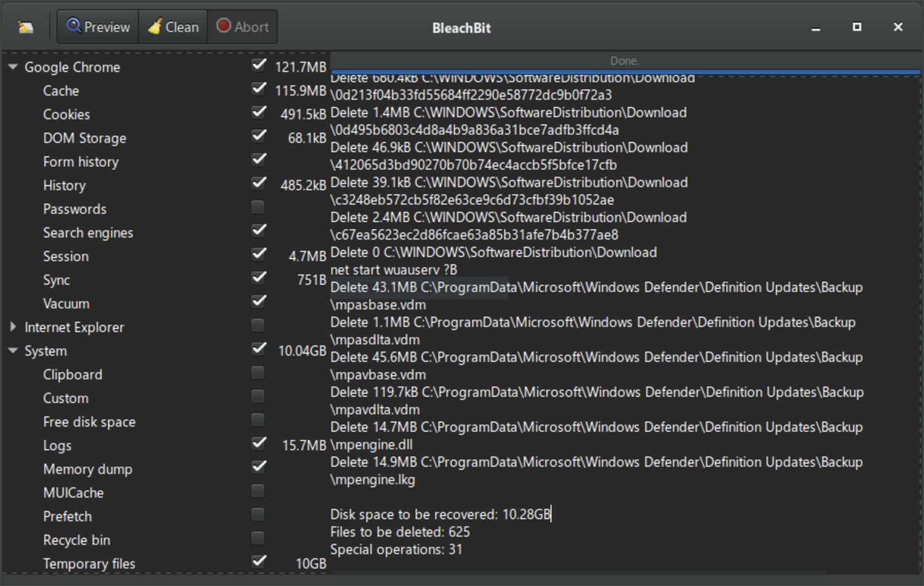Minimize the BleachBit window
The image size is (924, 586).
tap(816, 28)
